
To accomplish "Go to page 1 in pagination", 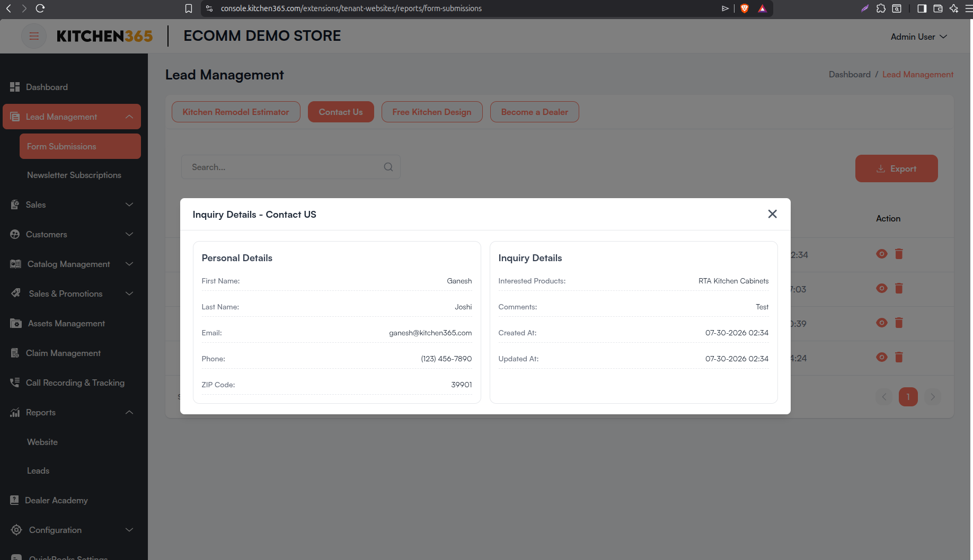I will tap(908, 397).
